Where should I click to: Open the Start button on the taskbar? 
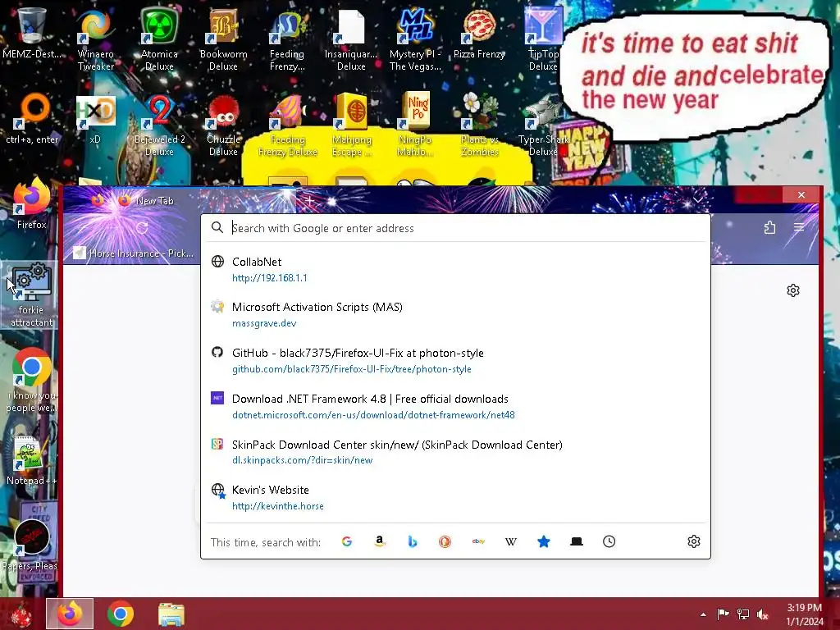tap(21, 614)
